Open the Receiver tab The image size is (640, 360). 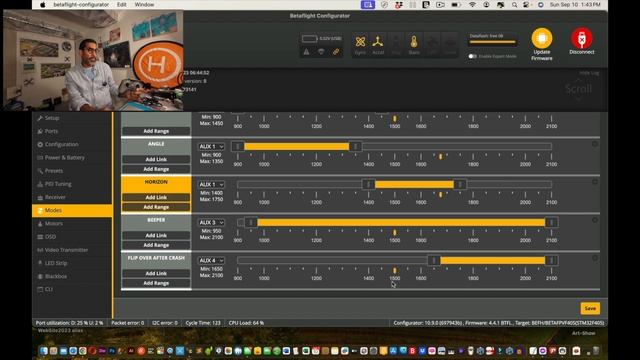click(x=72, y=197)
